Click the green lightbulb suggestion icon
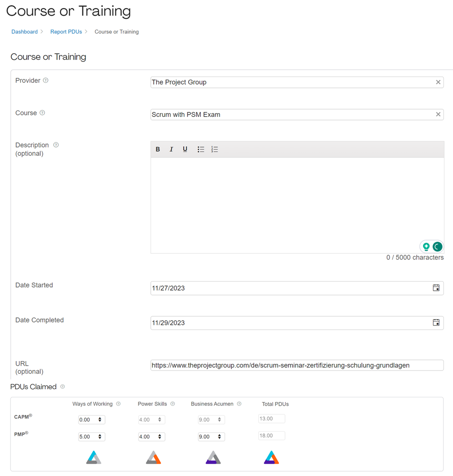This screenshot has width=453, height=476. pyautogui.click(x=426, y=247)
